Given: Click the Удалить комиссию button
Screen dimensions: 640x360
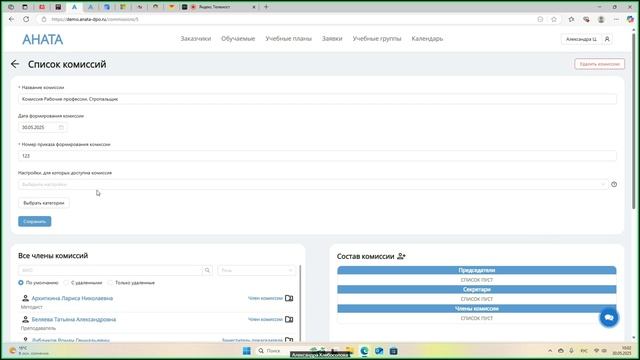Looking at the screenshot, I should [x=600, y=64].
